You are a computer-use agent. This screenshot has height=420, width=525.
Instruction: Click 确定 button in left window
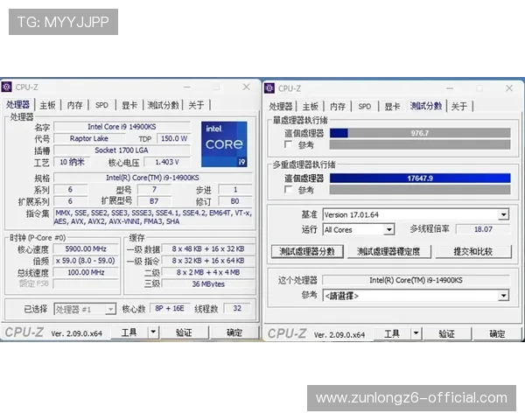(x=234, y=332)
